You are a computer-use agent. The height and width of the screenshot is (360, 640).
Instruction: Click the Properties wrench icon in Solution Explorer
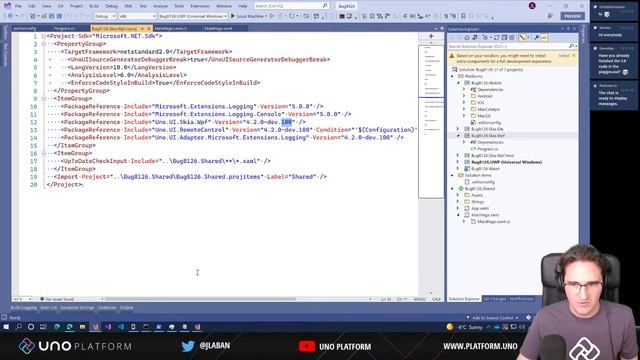pos(536,38)
